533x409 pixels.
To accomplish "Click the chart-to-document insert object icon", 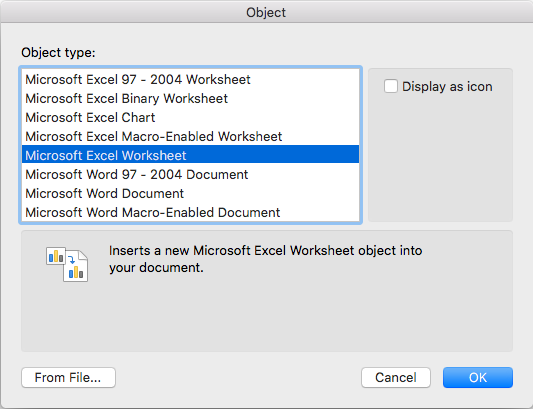I will coord(67,264).
